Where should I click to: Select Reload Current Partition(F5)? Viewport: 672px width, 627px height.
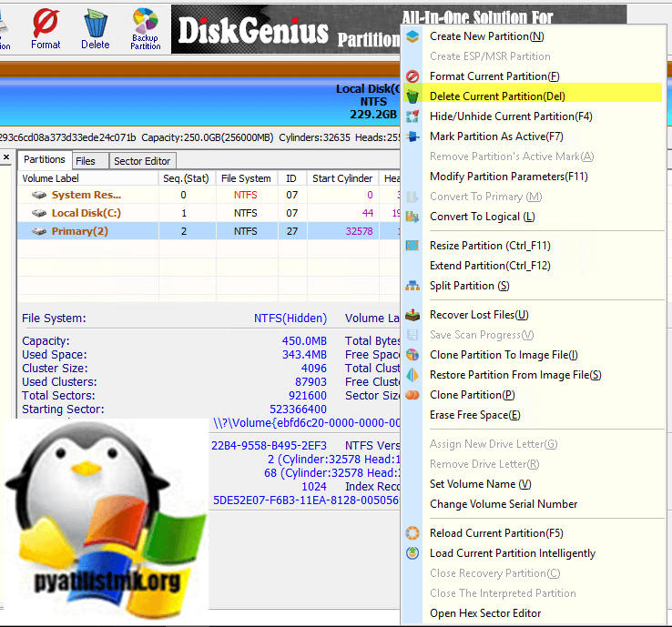coord(496,533)
